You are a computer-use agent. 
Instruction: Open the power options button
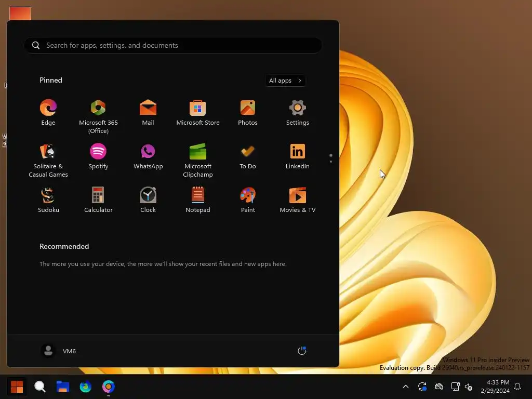(x=302, y=351)
